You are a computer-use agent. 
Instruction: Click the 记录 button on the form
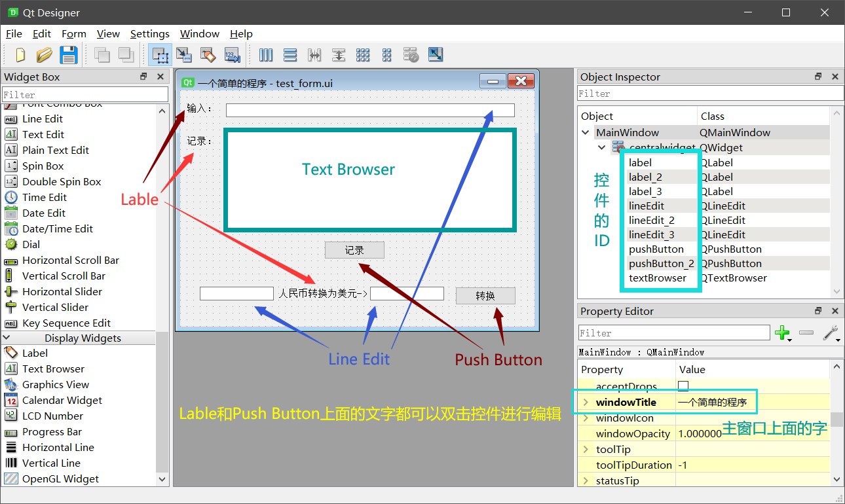tap(354, 249)
